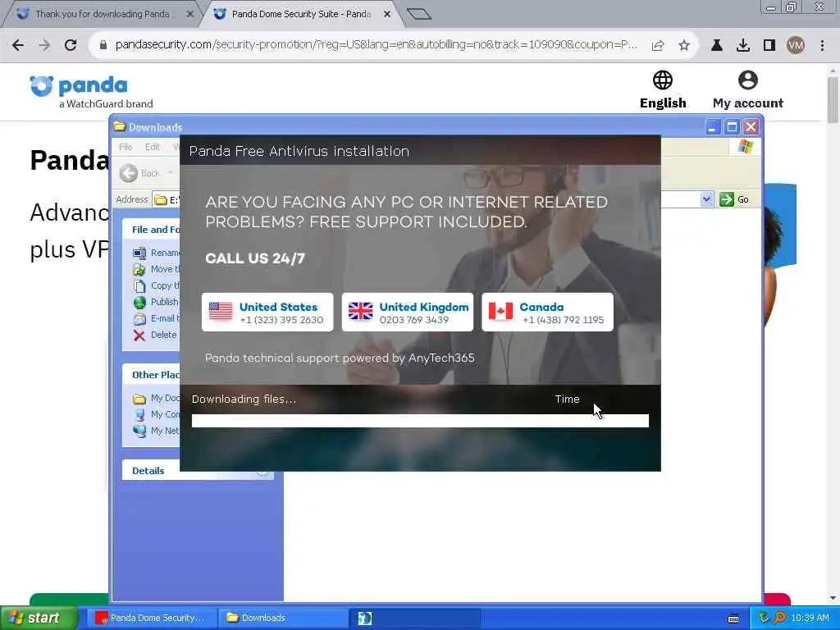Screen dimensions: 840x630
Task: Switch to Downloads taskbar item
Action: (x=282, y=618)
